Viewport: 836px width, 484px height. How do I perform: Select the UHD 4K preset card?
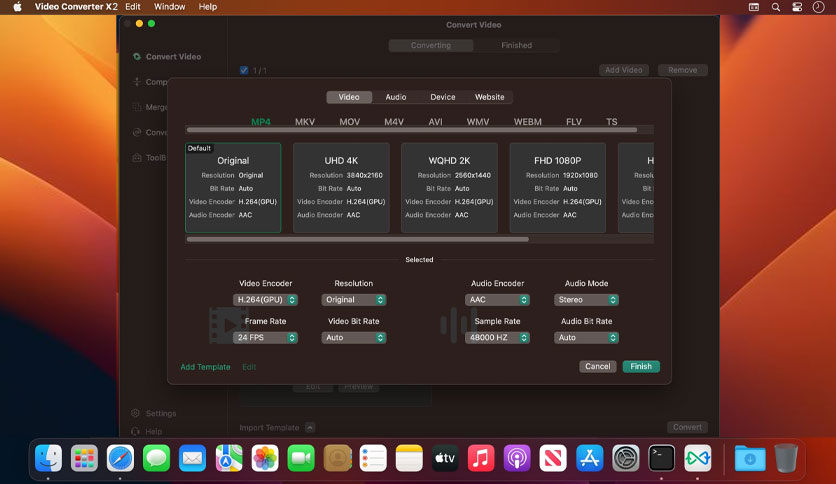pyautogui.click(x=341, y=188)
